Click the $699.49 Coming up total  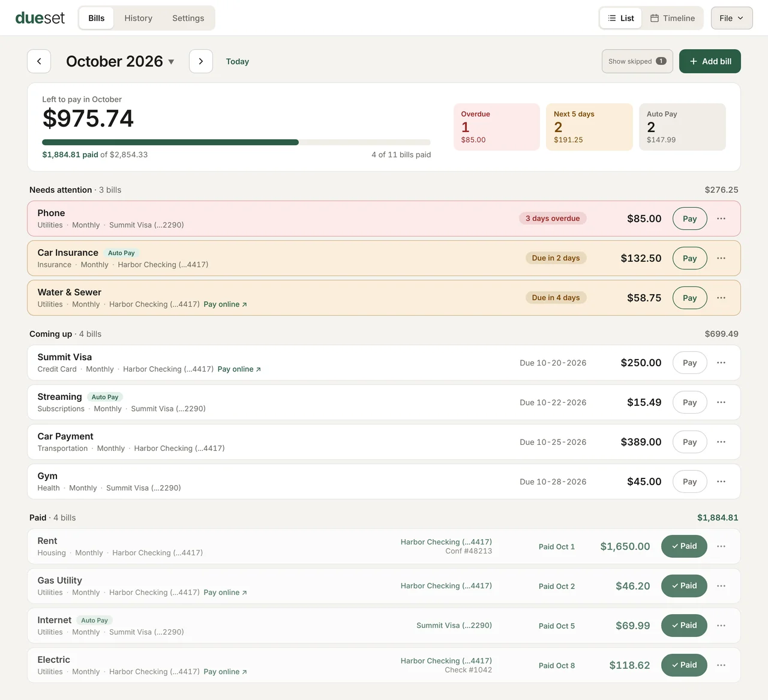pos(722,334)
